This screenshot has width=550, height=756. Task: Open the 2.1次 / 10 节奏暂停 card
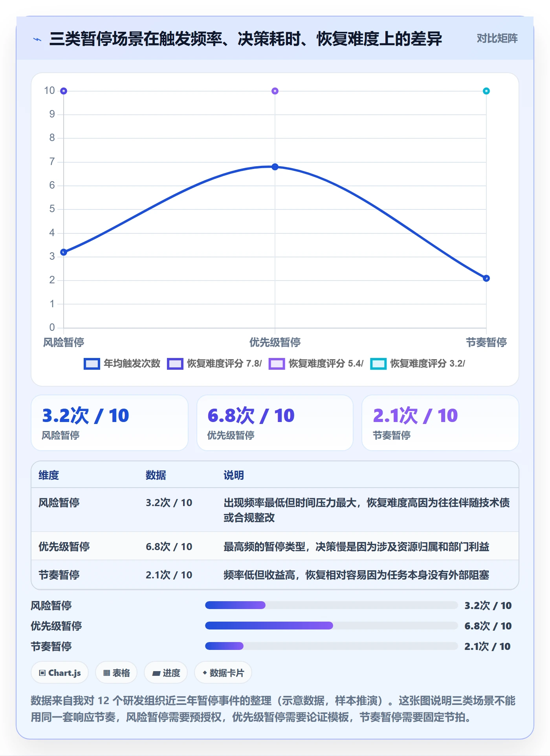440,423
